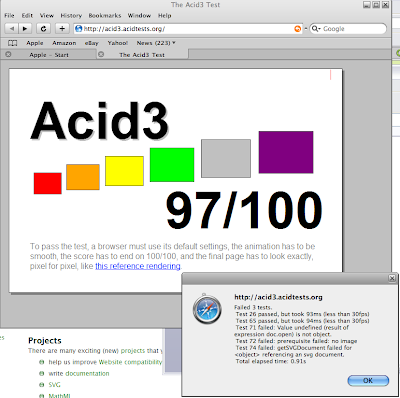Minimize the browser window
Image resolution: width=400 pixels, height=398 pixels.
point(367,5)
